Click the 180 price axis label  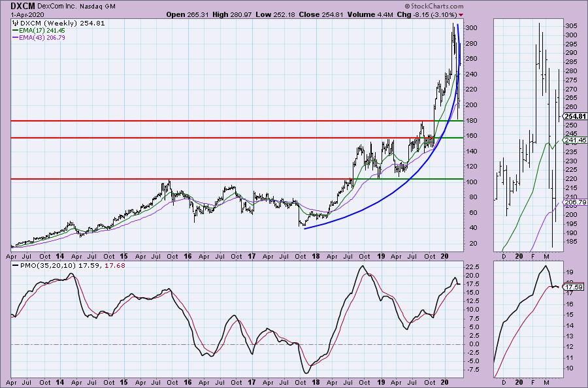click(471, 120)
